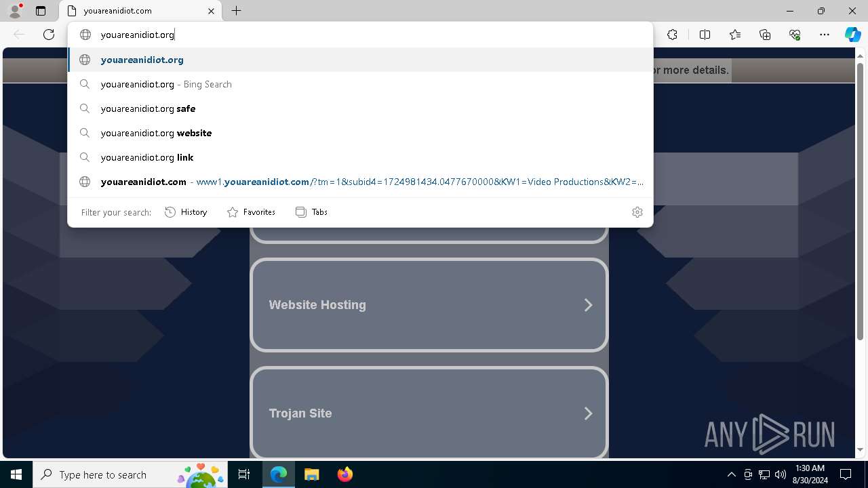Open the network tray icon
This screenshot has height=488, width=868.
click(764, 474)
